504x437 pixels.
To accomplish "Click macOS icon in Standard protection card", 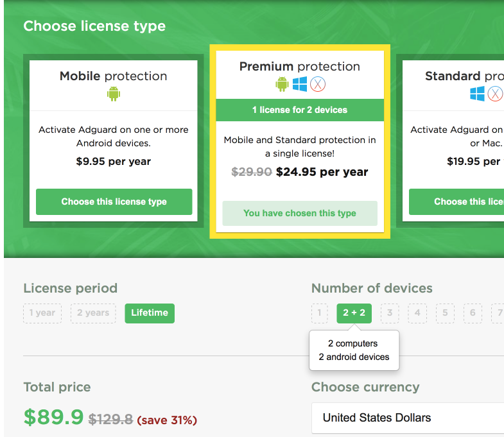I will [495, 94].
